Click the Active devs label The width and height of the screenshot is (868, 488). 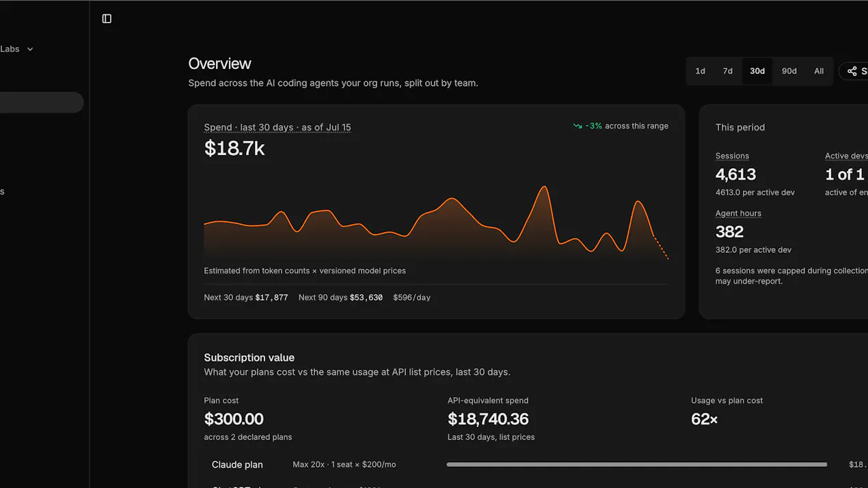846,156
